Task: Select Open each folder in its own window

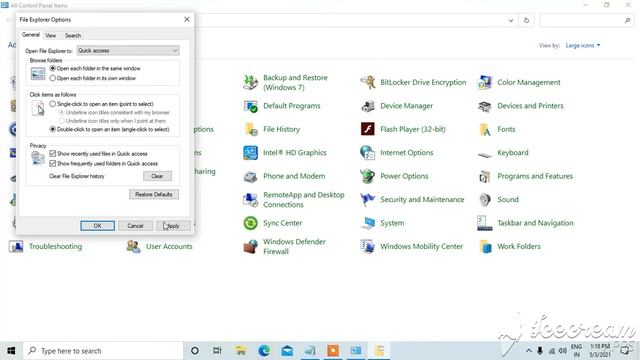Action: click(53, 78)
